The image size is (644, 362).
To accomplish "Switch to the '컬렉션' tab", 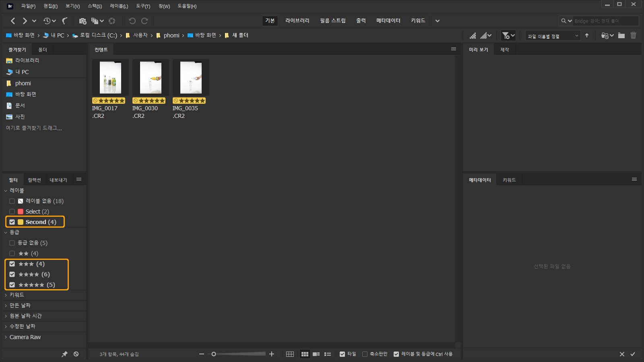I will [x=34, y=180].
